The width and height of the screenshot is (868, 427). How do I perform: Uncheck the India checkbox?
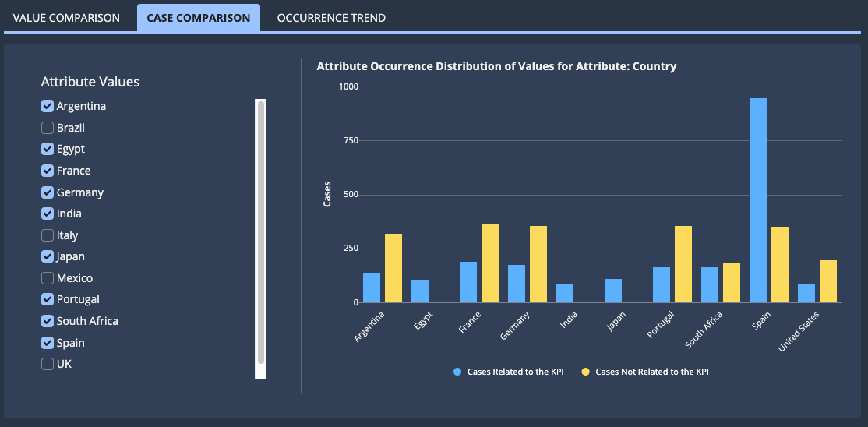[48, 213]
